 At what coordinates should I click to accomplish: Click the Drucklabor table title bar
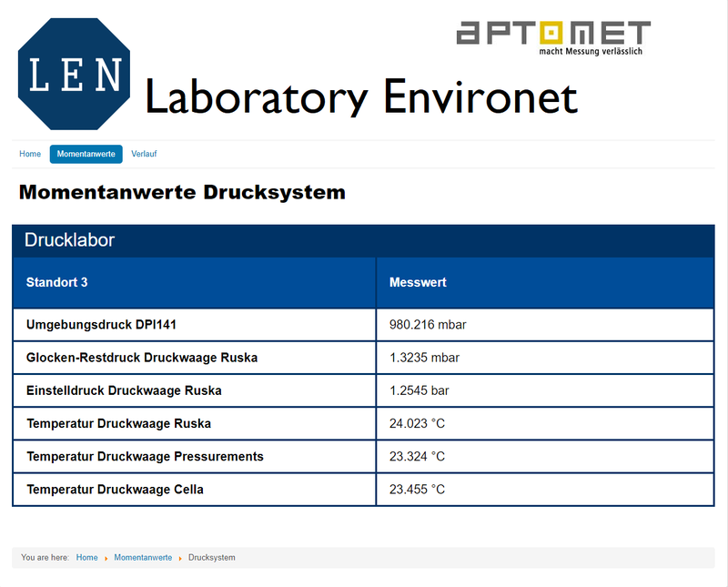(x=363, y=240)
